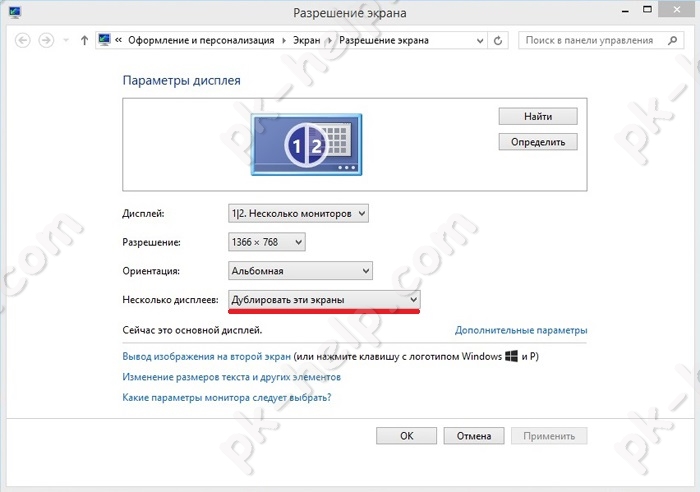The width and height of the screenshot is (700, 492).
Task: Open 'Какие параметры монитора следует выбрать?' link
Action: (227, 397)
